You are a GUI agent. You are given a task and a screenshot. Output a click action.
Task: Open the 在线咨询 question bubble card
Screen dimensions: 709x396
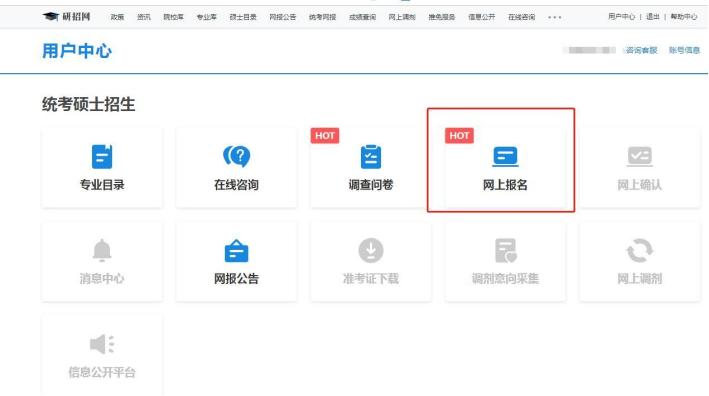point(236,168)
